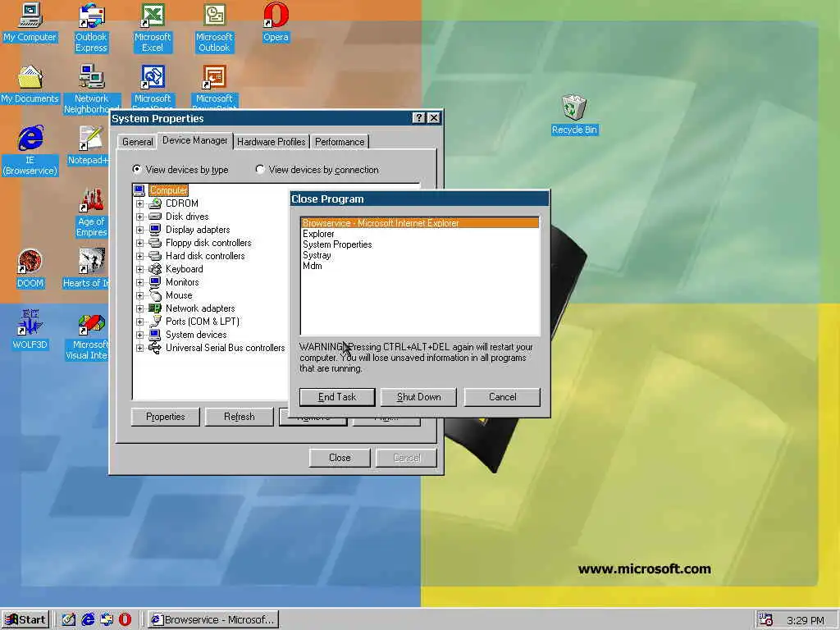Expand the Keyboard branch
Screen dimensions: 840x630
coord(139,269)
